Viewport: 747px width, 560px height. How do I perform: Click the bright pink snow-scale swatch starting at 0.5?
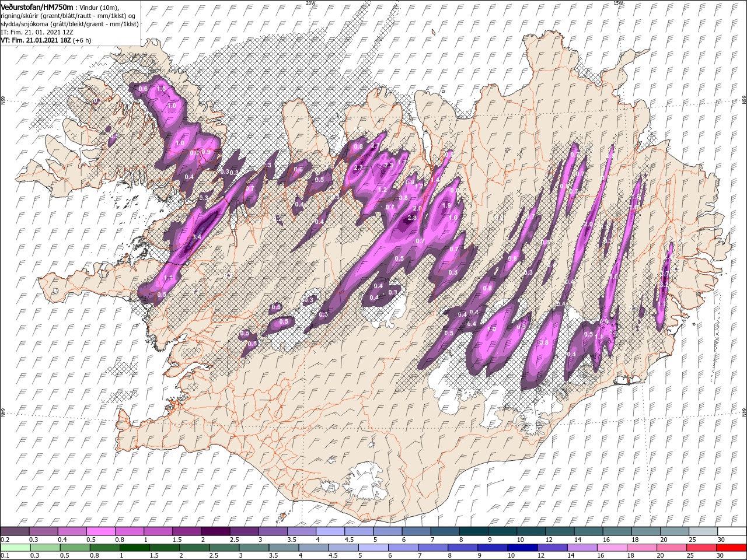[x=101, y=531]
